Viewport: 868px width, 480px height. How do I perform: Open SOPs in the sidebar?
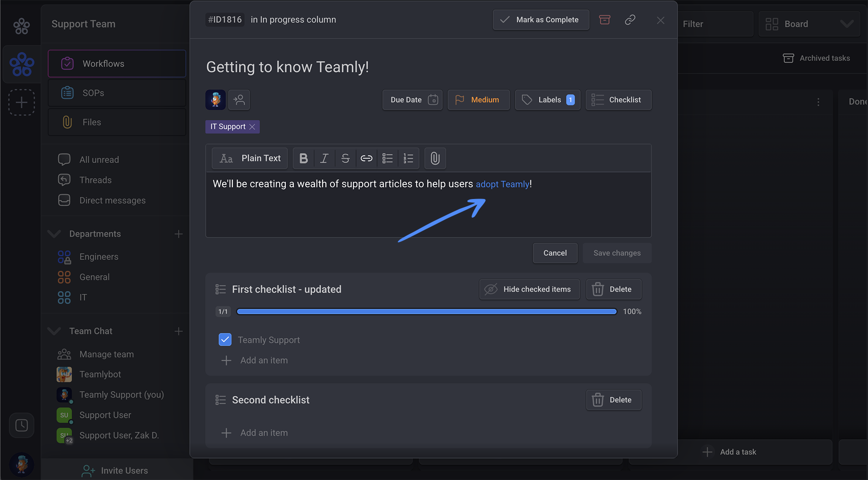tap(117, 93)
